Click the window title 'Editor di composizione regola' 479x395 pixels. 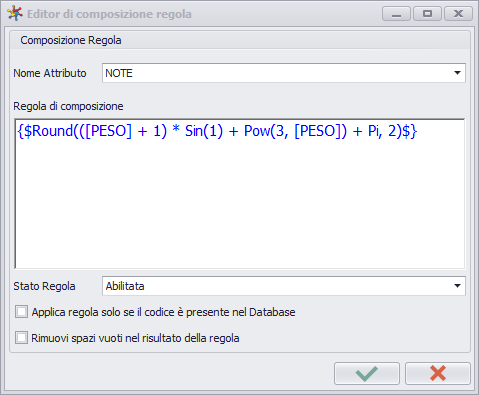(x=109, y=14)
